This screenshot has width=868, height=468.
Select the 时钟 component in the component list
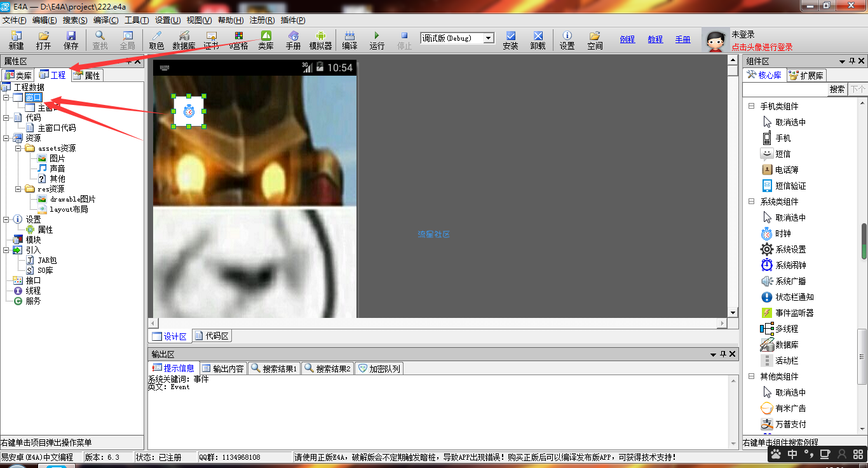(x=775, y=233)
